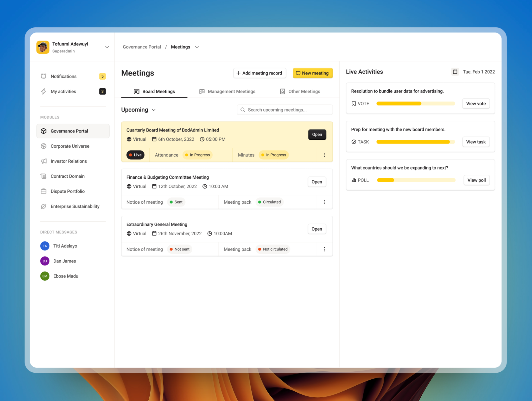The image size is (532, 401).
Task: Open the Quarterly Board Meeting
Action: click(317, 134)
